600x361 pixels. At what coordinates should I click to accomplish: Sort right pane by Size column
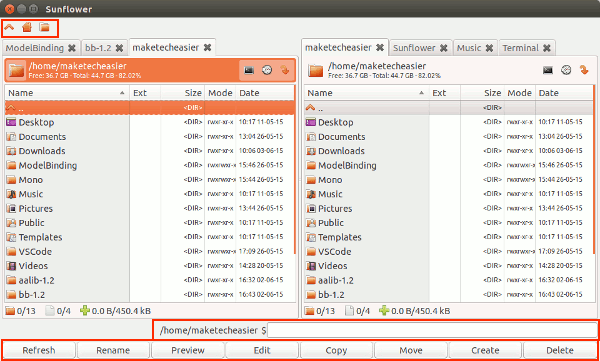[482, 93]
